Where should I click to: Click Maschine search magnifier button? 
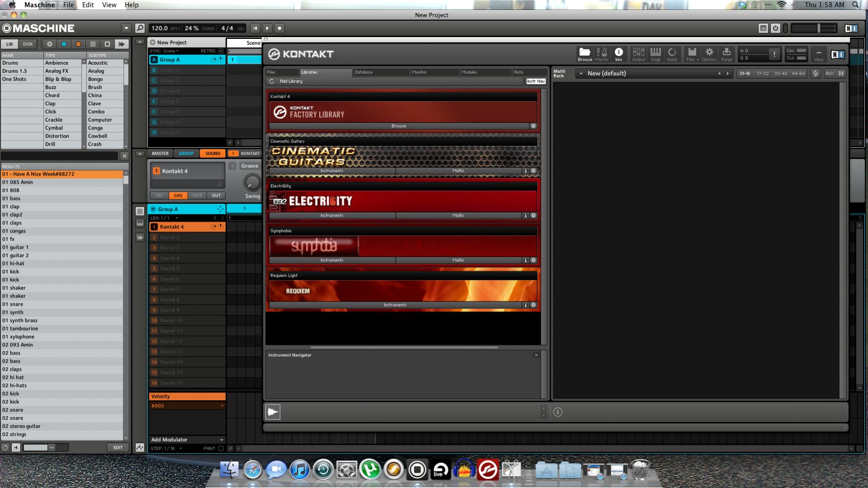140,28
